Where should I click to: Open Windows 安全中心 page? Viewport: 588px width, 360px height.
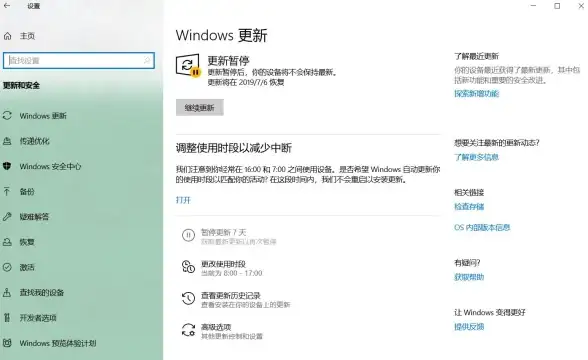pos(50,166)
